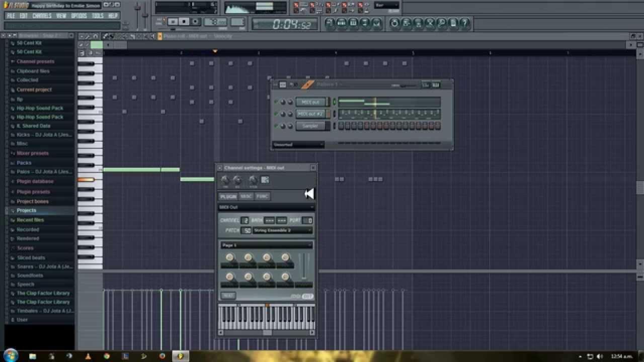Click the transport Stop button
Viewport: 644px width, 362px height.
click(184, 22)
